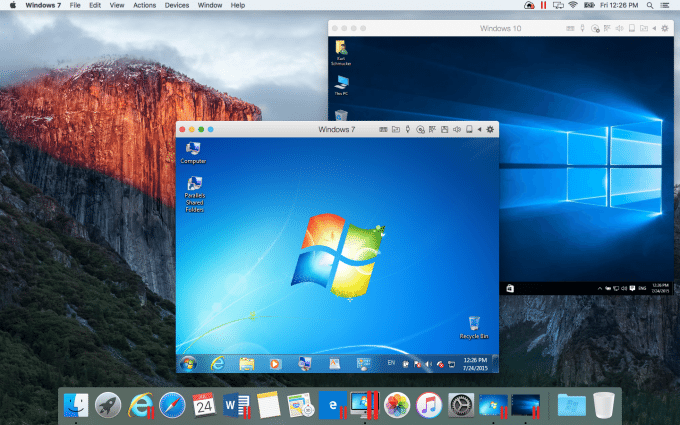Open gear settings dropdown in Windows 7 window
Screen dimensions: 680x425
pos(490,129)
